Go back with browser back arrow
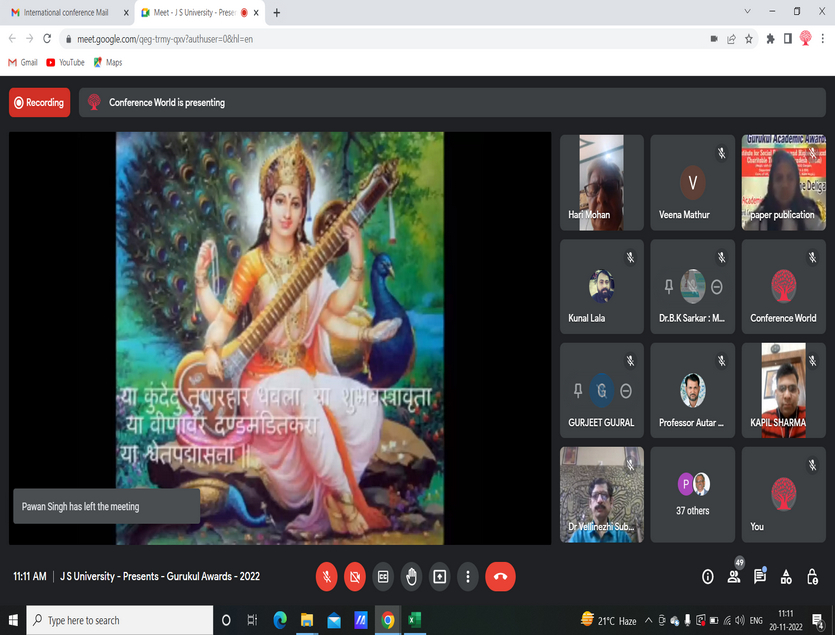 tap(12, 38)
